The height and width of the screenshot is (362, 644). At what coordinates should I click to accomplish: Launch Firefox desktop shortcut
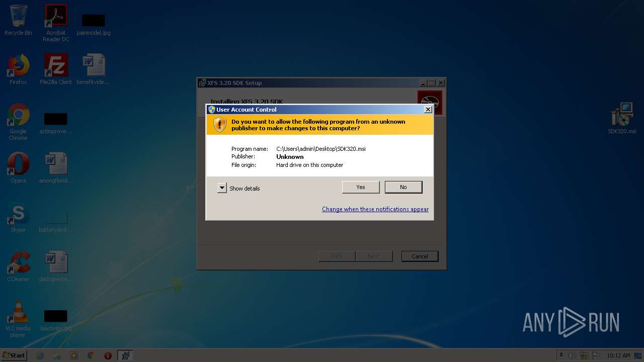pyautogui.click(x=18, y=69)
